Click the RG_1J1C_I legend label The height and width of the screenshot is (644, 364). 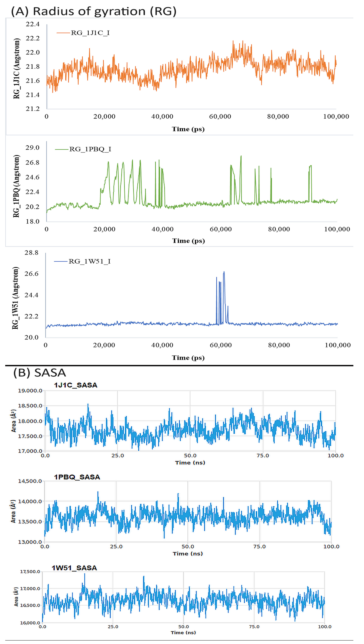(90, 33)
